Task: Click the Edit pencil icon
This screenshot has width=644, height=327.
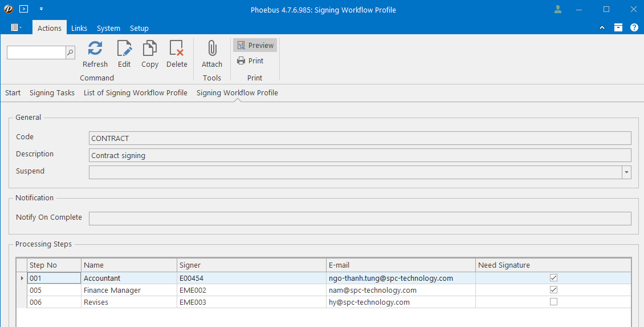Action: click(x=124, y=49)
